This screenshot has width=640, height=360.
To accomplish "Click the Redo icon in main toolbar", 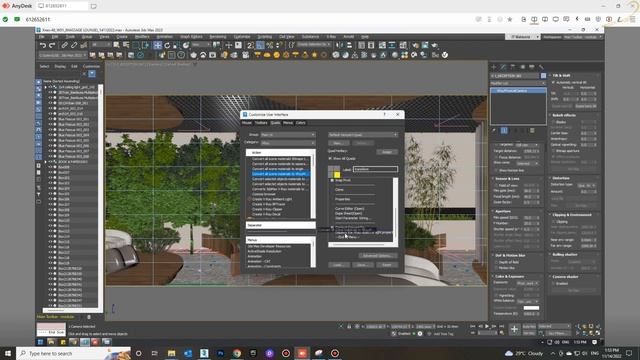I will tap(52, 45).
